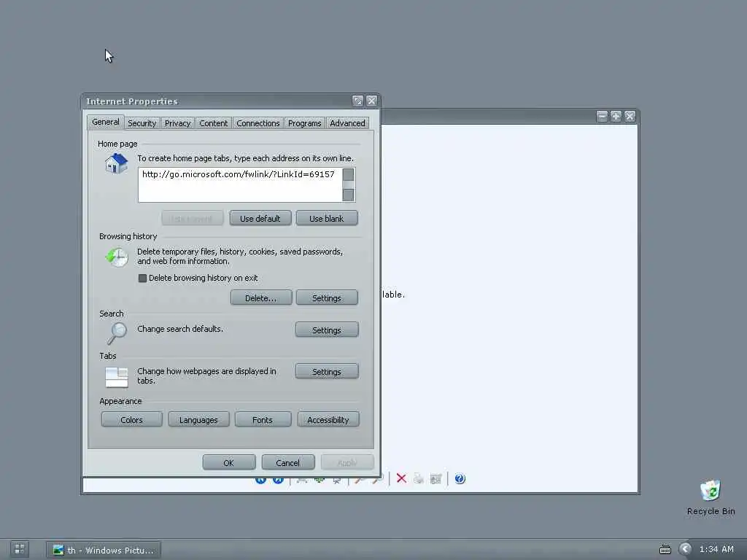
Task: Click the Tabs section window icon
Action: (x=117, y=377)
